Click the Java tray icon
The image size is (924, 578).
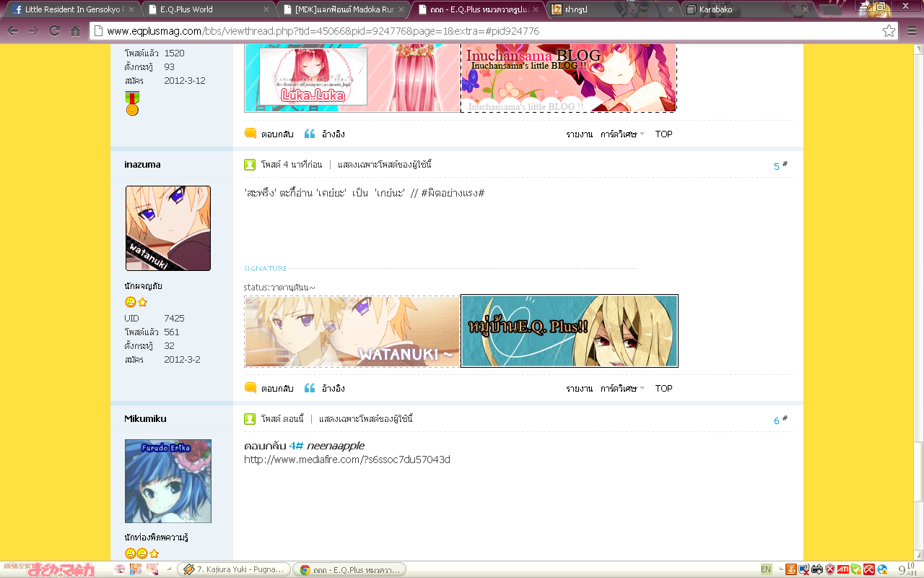tap(791, 569)
